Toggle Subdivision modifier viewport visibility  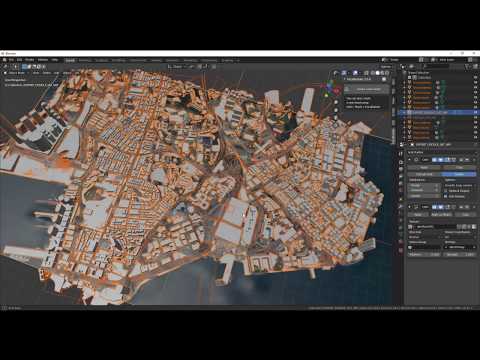[x=440, y=160]
